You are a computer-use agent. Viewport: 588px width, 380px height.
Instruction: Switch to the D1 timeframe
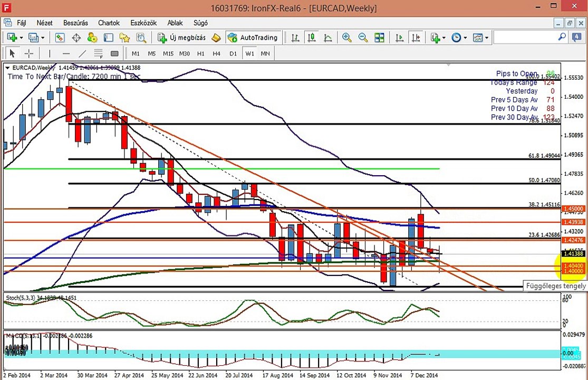[x=233, y=54]
